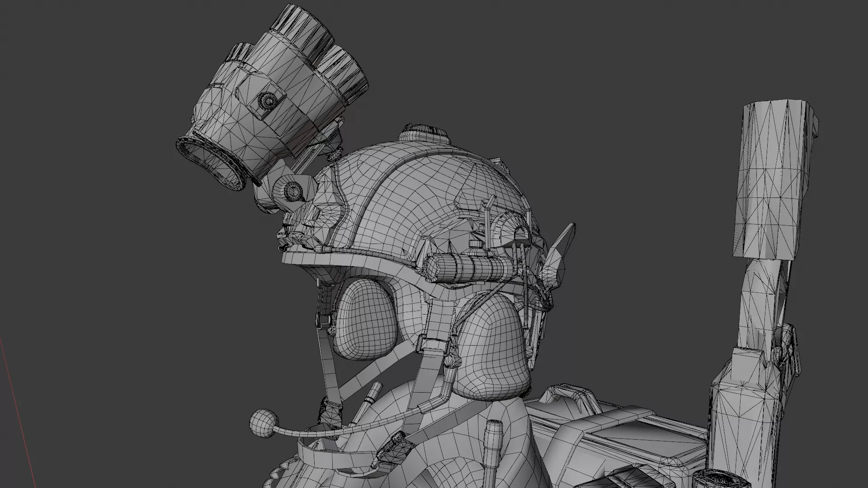Select the cylindrical flashlight on the helmet rail
This screenshot has height=488, width=868.
pyautogui.click(x=469, y=267)
